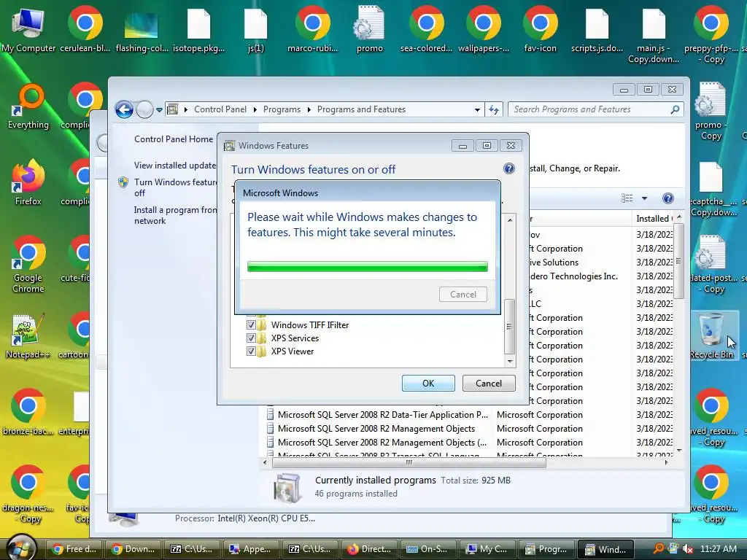Expand Programs breadcrumb arrow
Screen dimensions: 747x560
tap(309, 109)
